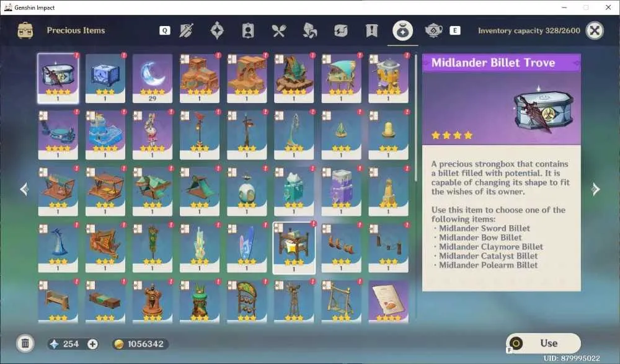Select the Precious Items pouch tab
Screen dimensions: 620x364
point(402,30)
